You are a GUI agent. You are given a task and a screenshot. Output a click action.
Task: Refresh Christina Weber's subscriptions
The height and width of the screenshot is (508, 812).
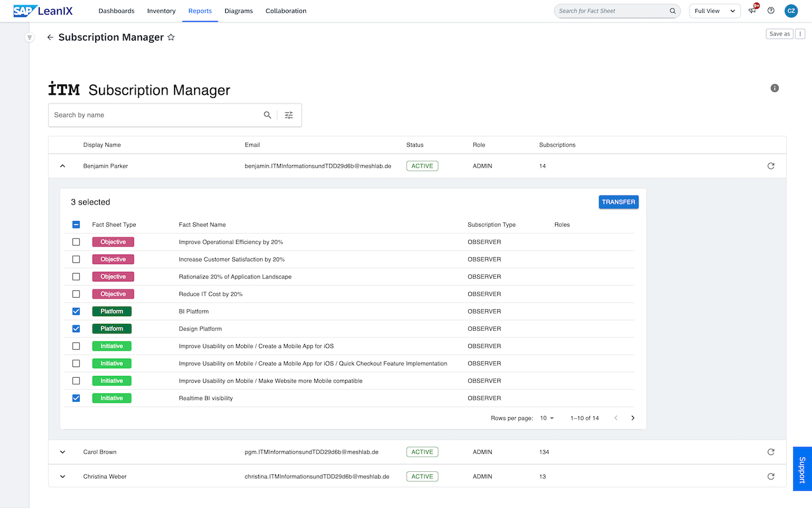click(x=771, y=476)
